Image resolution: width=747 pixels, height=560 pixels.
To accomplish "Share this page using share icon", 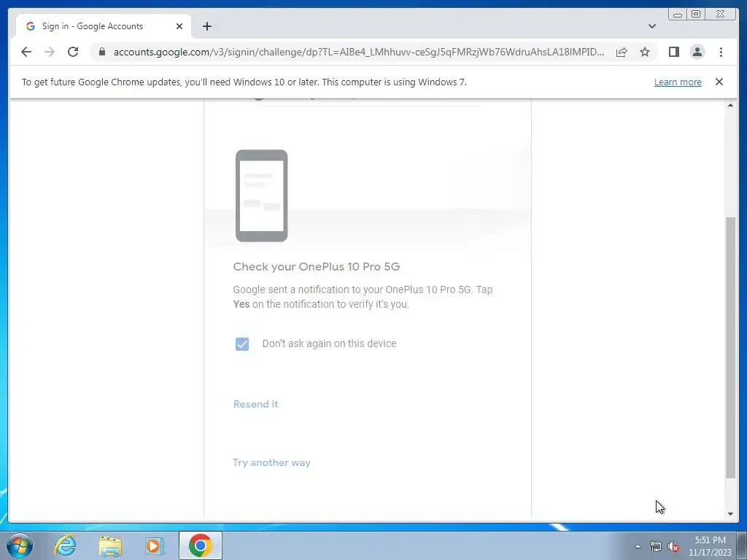I will tap(622, 52).
